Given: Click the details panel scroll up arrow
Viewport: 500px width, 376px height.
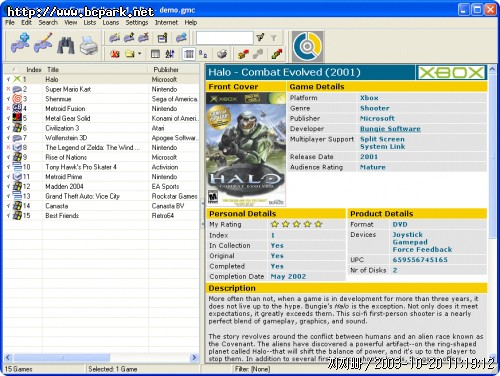Looking at the screenshot, I should (492, 69).
